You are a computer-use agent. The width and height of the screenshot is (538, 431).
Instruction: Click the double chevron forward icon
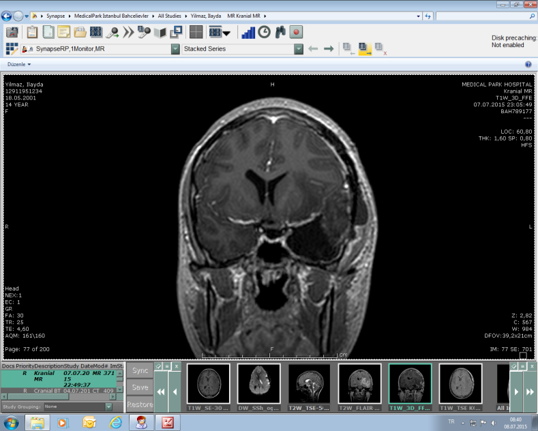coord(129,32)
